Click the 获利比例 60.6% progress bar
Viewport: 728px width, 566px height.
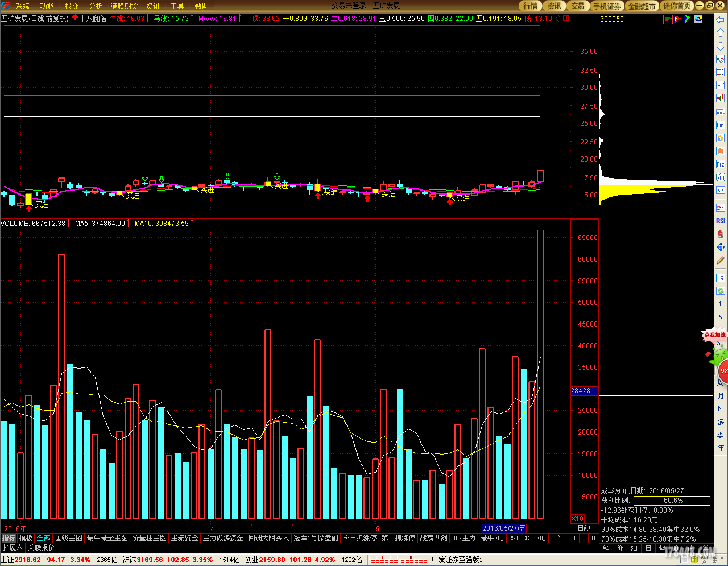pos(672,501)
